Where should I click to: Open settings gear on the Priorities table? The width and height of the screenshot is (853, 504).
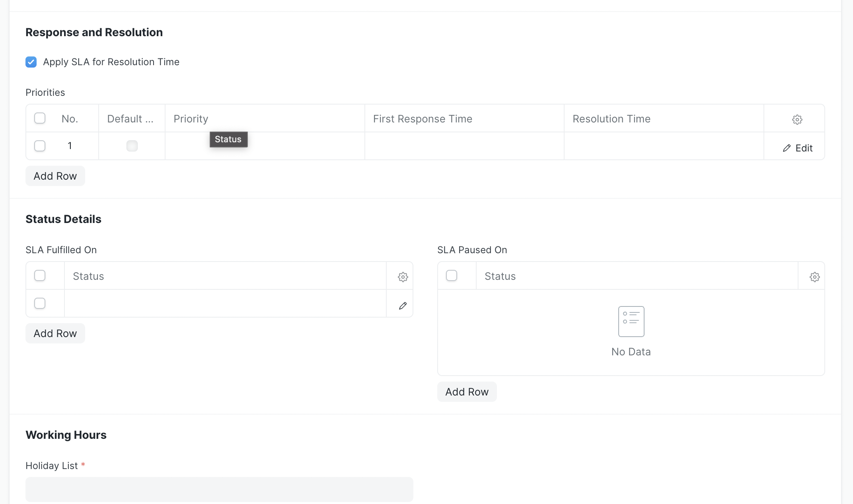pos(797,118)
